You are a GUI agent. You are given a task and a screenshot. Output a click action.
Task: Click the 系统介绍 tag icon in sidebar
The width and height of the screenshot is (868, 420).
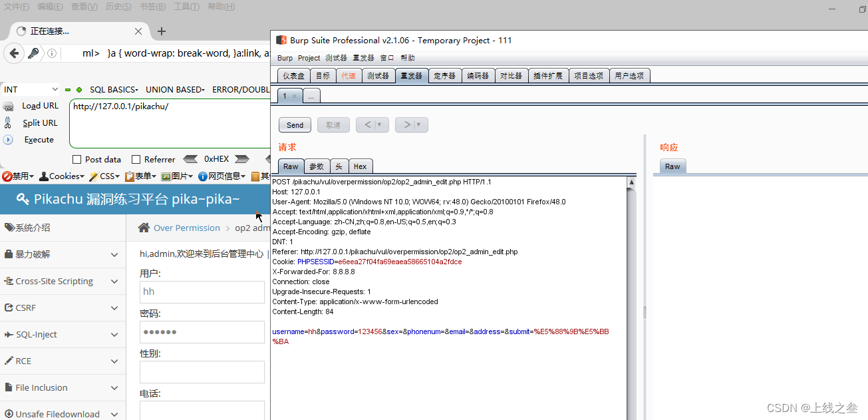[9, 228]
